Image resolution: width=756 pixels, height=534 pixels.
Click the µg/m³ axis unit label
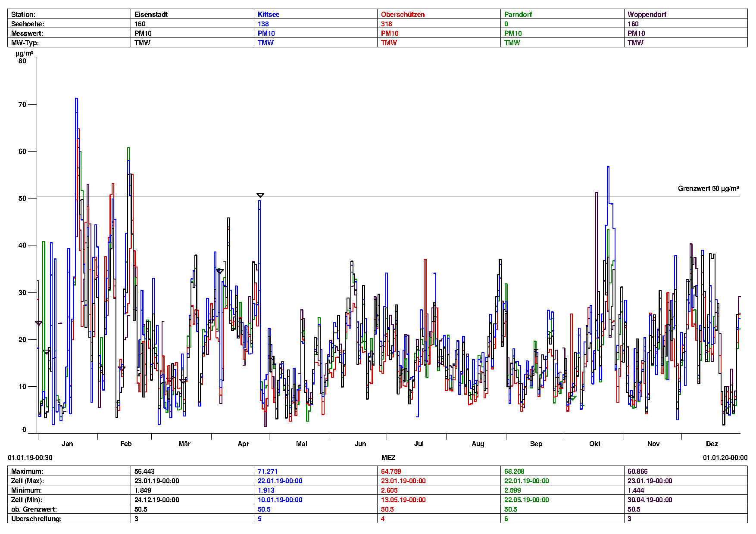[25, 53]
